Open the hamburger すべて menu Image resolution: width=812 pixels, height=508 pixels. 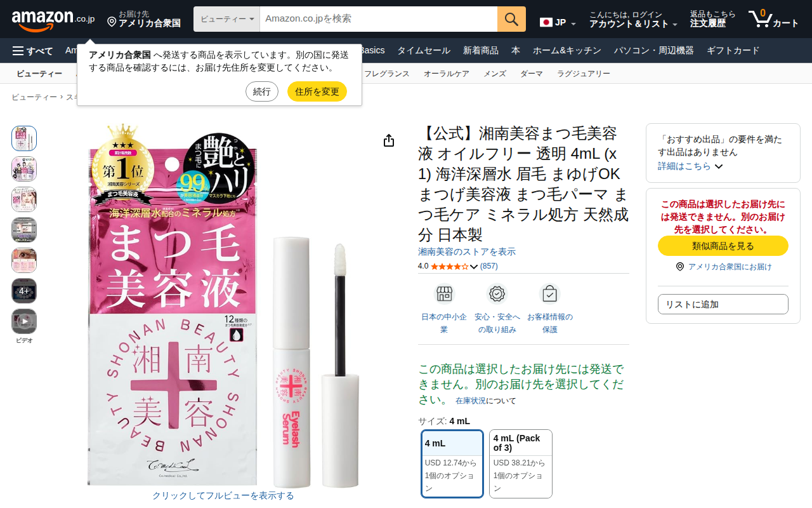tap(32, 51)
